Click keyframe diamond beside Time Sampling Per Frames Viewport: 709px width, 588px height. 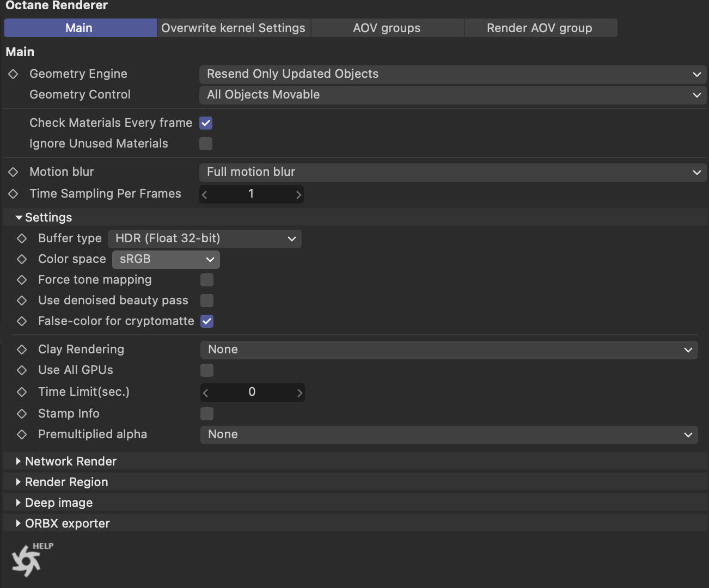[x=14, y=194]
